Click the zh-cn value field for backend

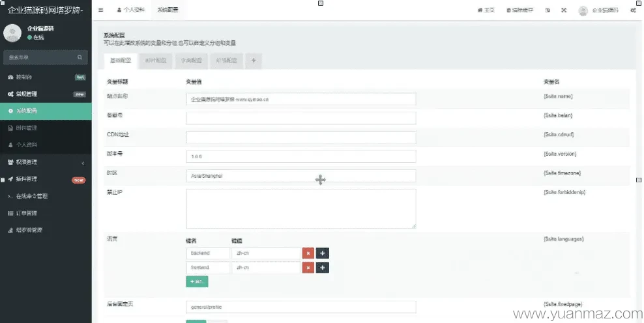click(266, 253)
